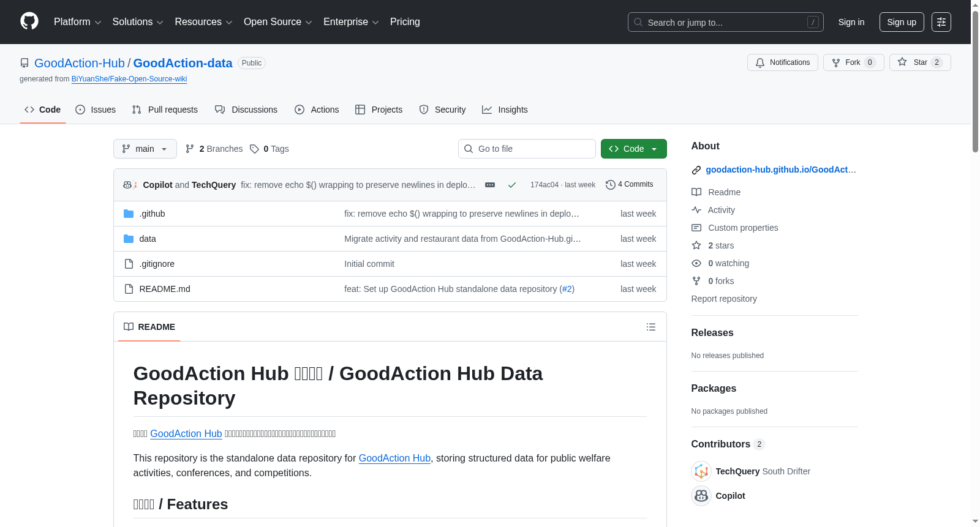Open the BiYuanShe/Fake-Open-Source-wiki template link

[x=129, y=79]
